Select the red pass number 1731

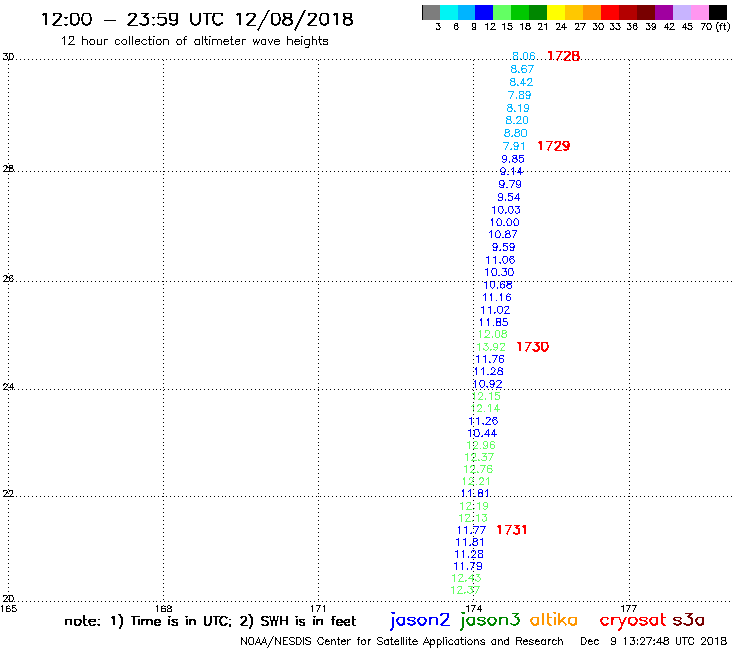point(512,530)
